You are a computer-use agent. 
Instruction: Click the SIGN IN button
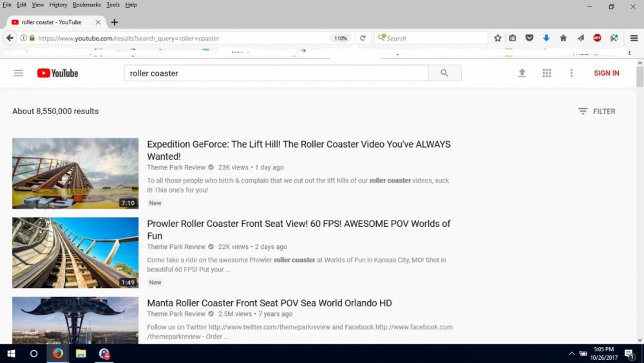coord(606,74)
